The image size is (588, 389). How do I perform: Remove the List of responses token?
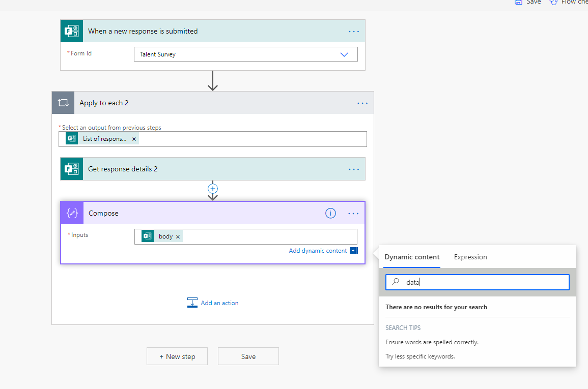coord(134,138)
